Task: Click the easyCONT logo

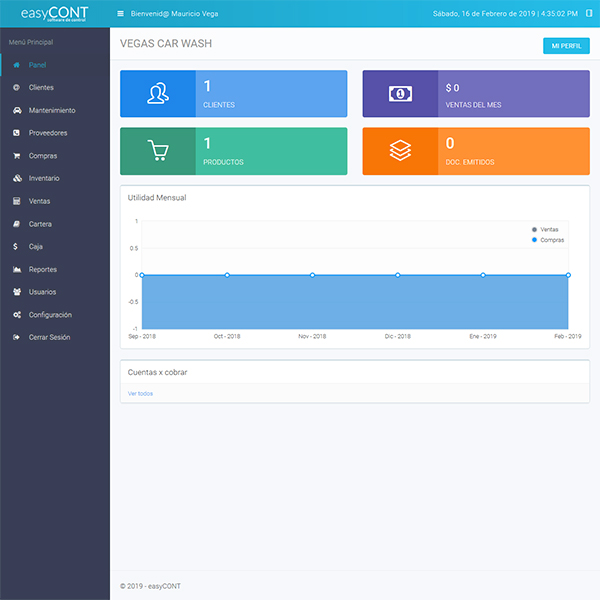Action: tap(54, 14)
